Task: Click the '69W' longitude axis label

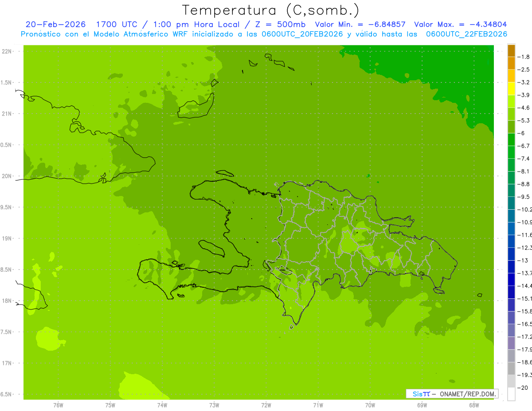Action: [x=422, y=404]
